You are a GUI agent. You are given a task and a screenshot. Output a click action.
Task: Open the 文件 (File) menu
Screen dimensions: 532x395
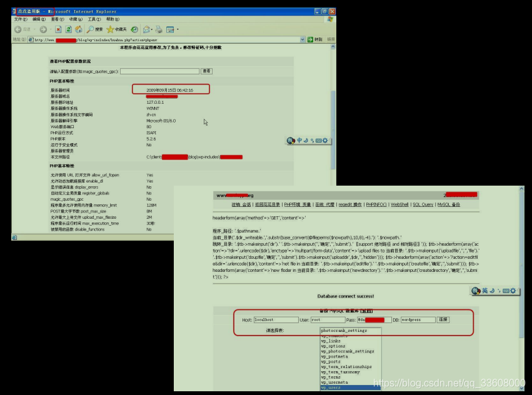[21, 19]
